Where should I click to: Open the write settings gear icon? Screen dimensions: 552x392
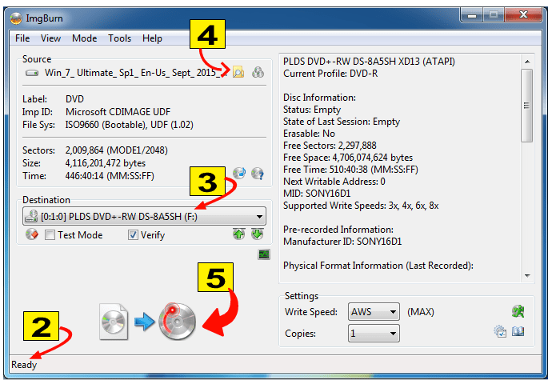(x=500, y=331)
